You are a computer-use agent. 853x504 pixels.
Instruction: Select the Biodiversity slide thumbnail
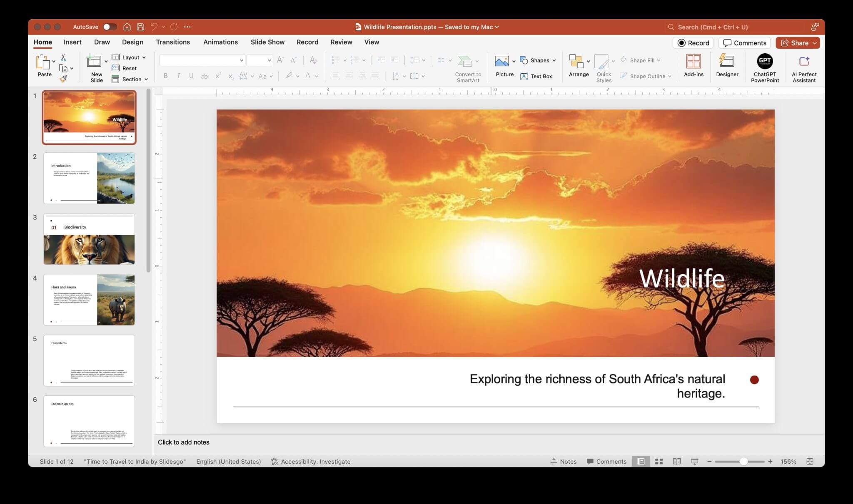click(x=89, y=239)
